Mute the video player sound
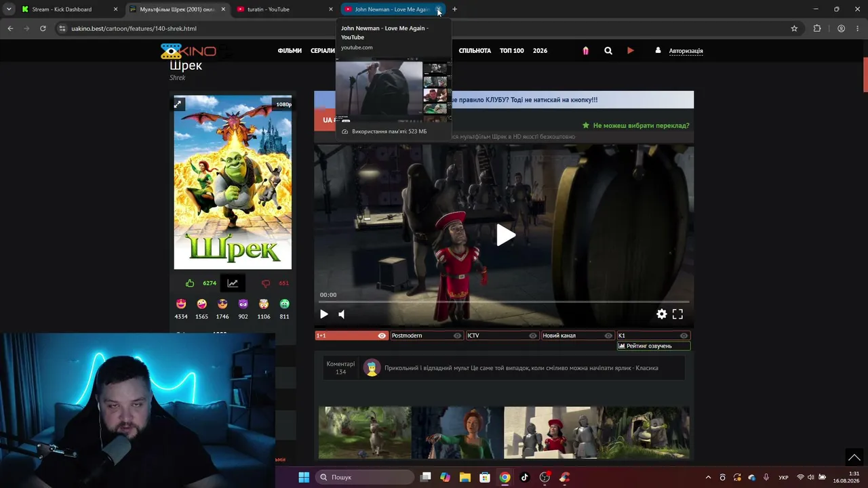Viewport: 868px width, 488px height. 342,314
